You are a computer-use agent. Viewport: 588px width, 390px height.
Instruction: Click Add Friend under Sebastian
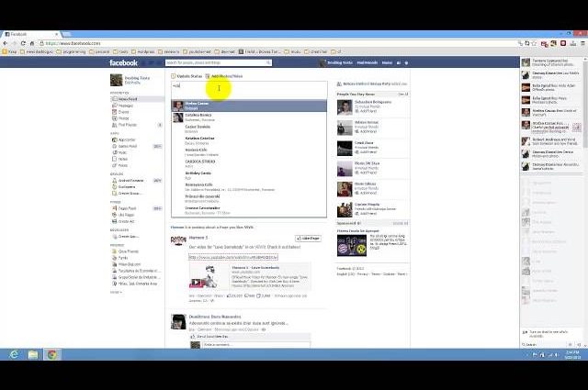pos(366,111)
